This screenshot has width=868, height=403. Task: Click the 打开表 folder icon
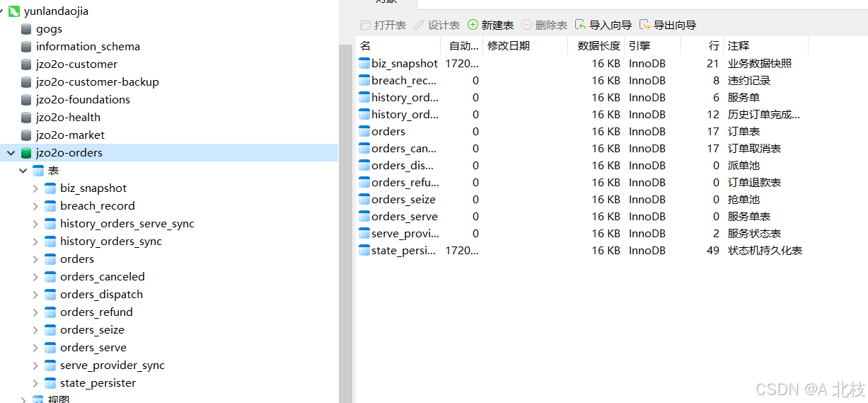coord(365,25)
